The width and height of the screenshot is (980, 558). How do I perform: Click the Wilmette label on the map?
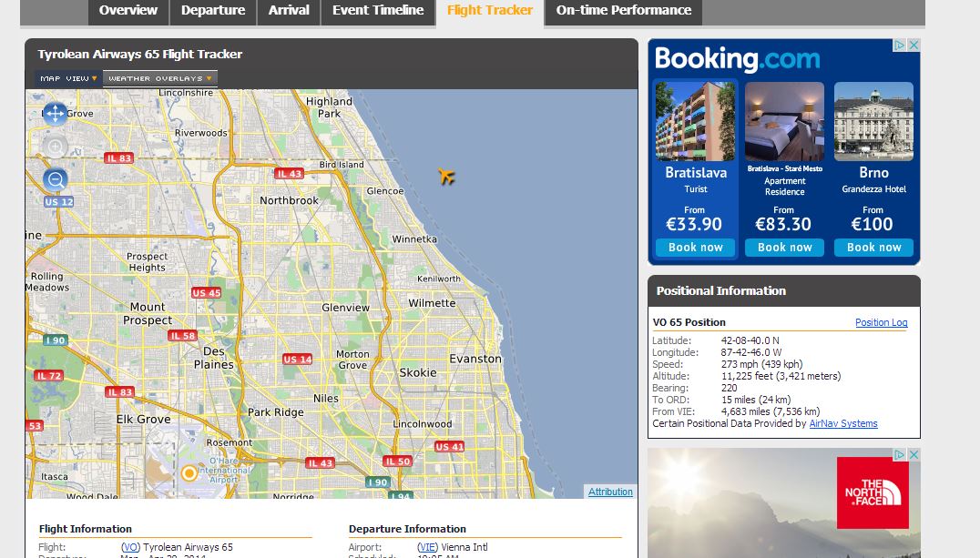[x=432, y=303]
